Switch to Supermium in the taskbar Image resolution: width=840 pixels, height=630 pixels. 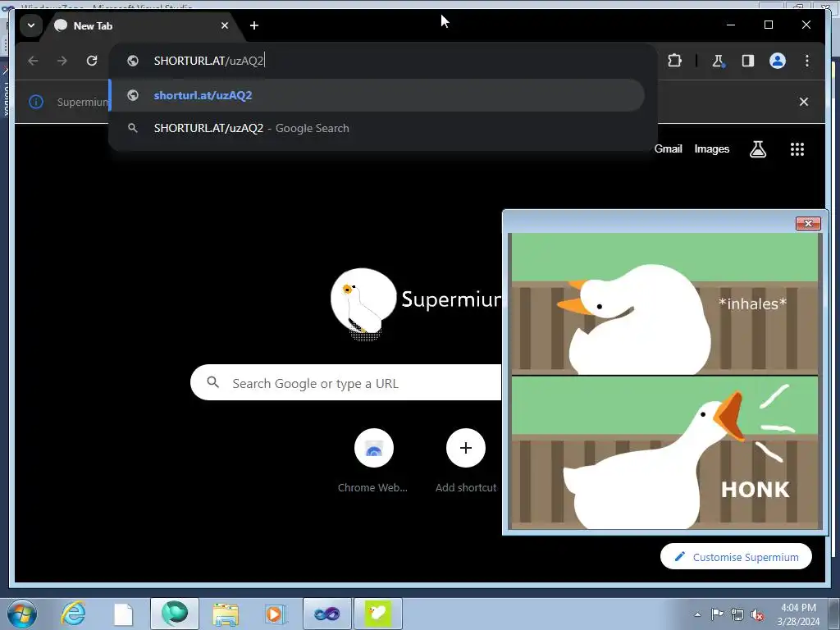(175, 614)
